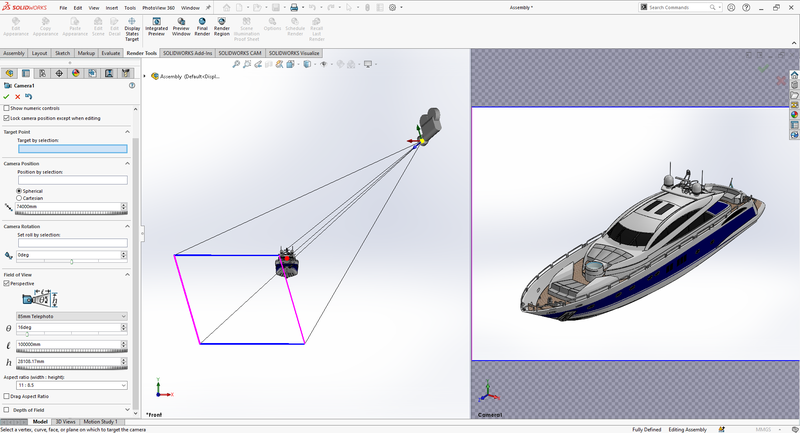
Task: Click the Search Commands field
Action: point(680,8)
